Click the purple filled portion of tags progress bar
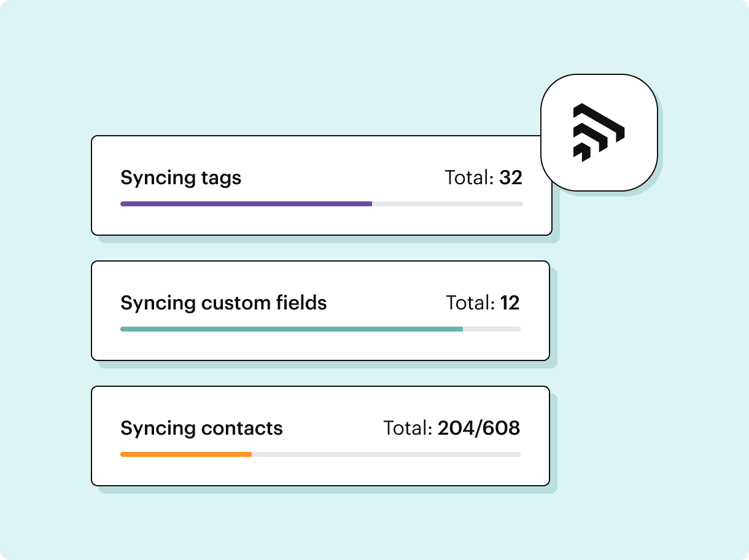 pos(246,204)
